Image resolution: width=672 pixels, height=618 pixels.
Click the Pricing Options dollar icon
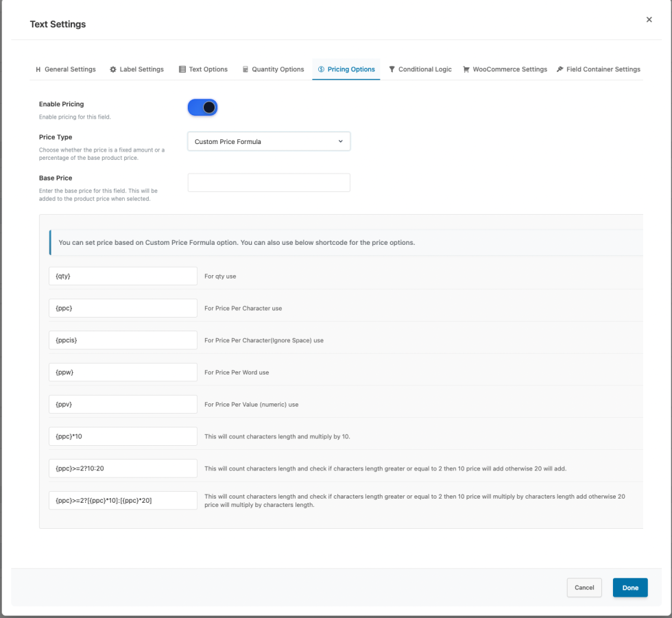[x=321, y=69]
